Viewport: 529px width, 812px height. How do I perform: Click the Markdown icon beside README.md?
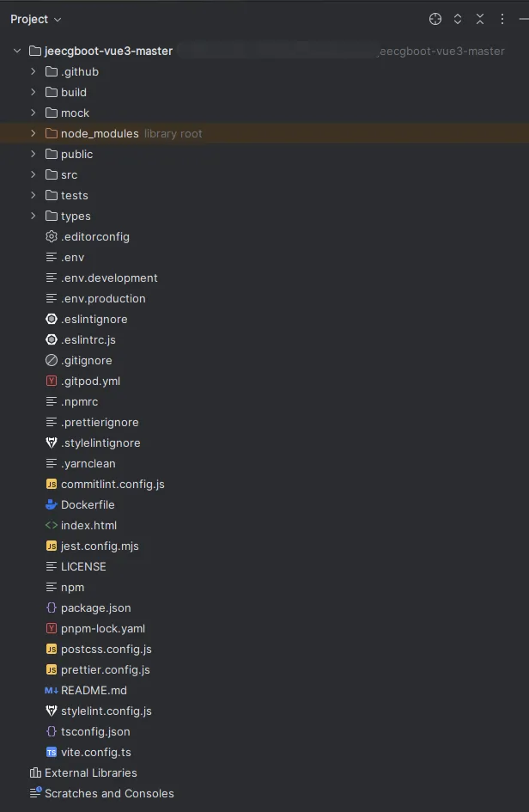[x=52, y=690]
